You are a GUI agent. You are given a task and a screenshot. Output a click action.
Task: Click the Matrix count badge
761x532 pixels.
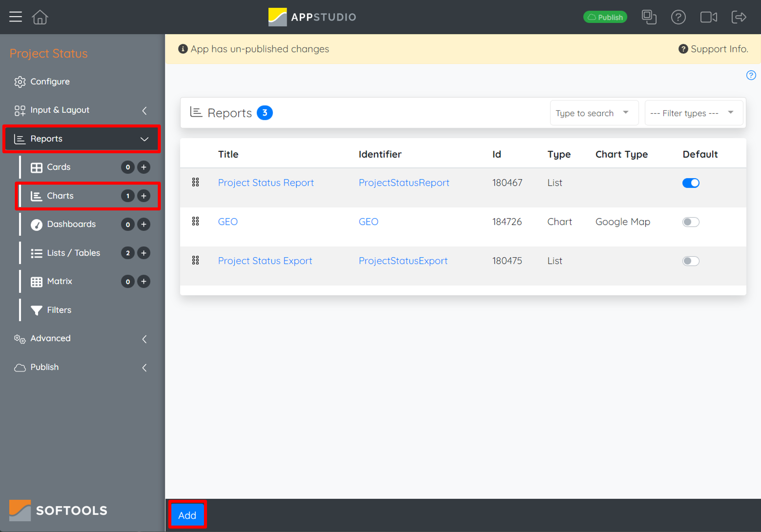pos(128,281)
